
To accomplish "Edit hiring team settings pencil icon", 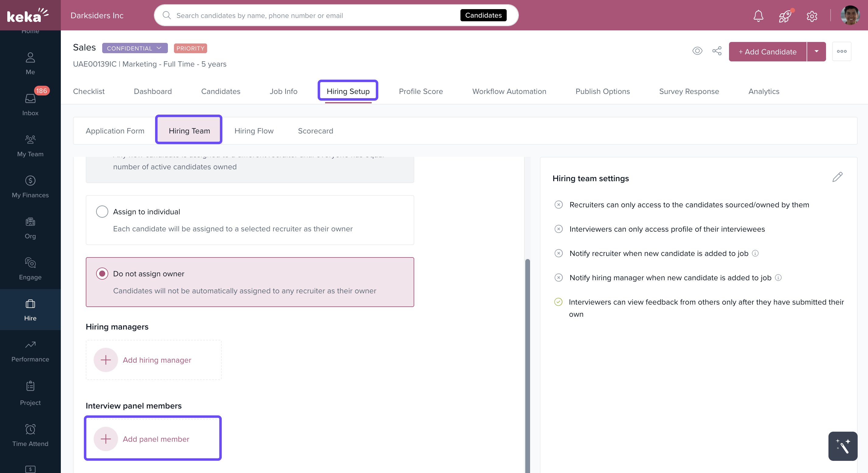I will coord(837,177).
